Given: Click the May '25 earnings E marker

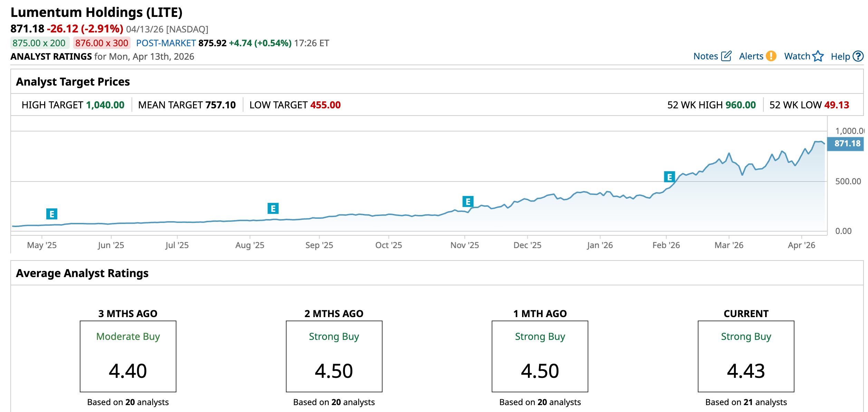Looking at the screenshot, I should coord(52,214).
